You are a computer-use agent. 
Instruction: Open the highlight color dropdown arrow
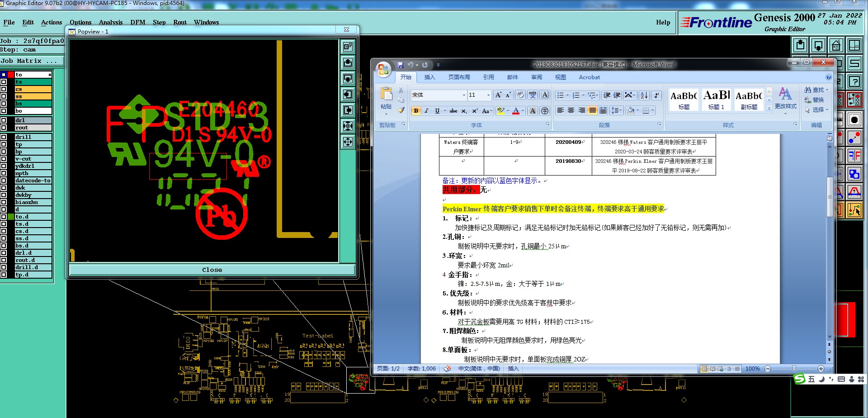(x=508, y=111)
